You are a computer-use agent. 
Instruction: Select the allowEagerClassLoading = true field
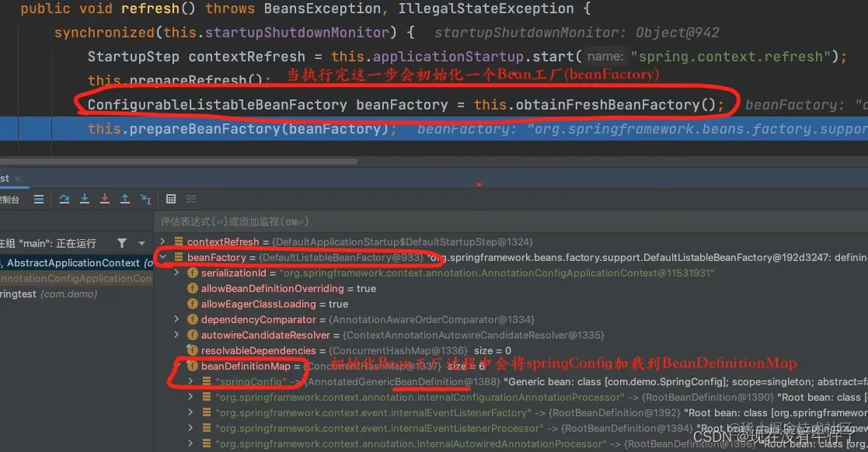coord(274,304)
